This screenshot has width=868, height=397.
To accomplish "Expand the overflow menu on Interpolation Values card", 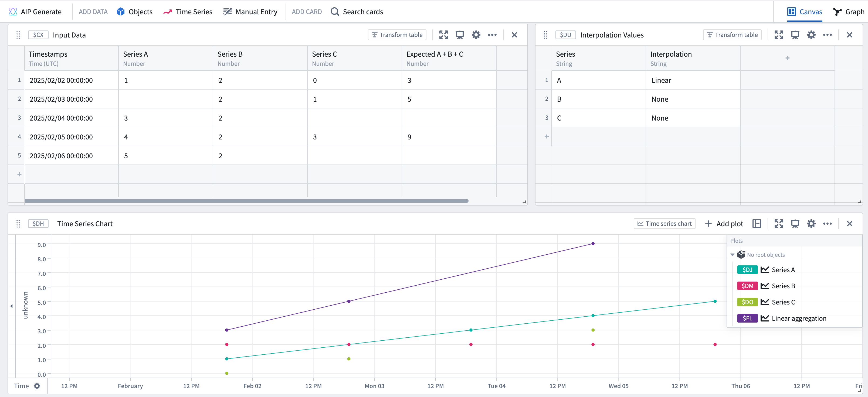I will coord(828,35).
